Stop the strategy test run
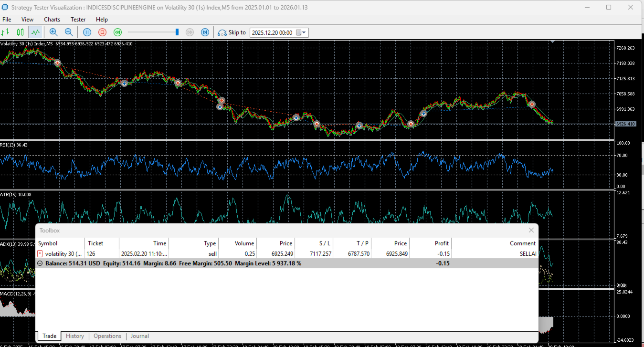644x347 pixels. [102, 32]
